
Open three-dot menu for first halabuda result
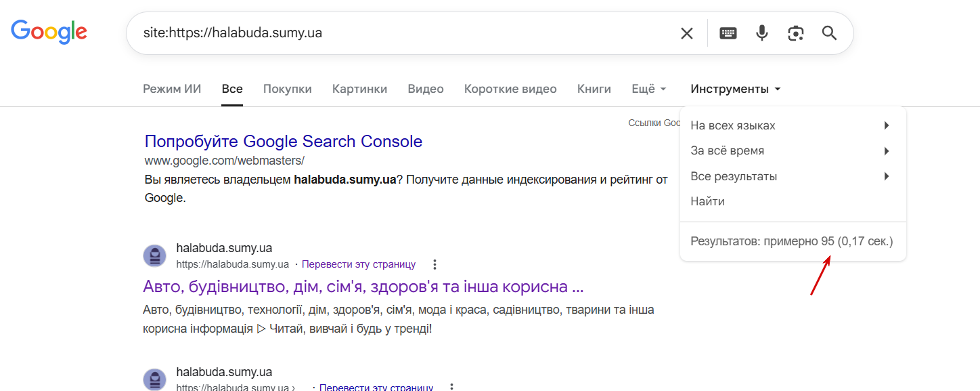point(435,264)
